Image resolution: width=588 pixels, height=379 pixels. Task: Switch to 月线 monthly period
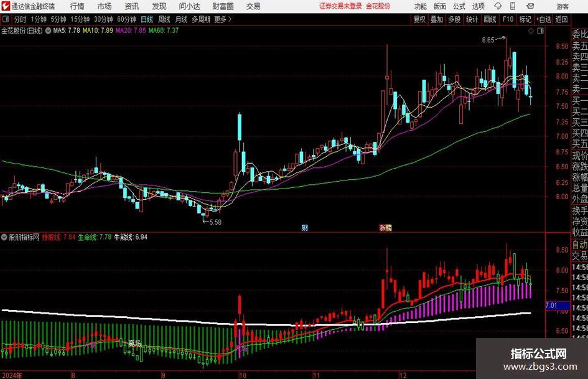181,19
